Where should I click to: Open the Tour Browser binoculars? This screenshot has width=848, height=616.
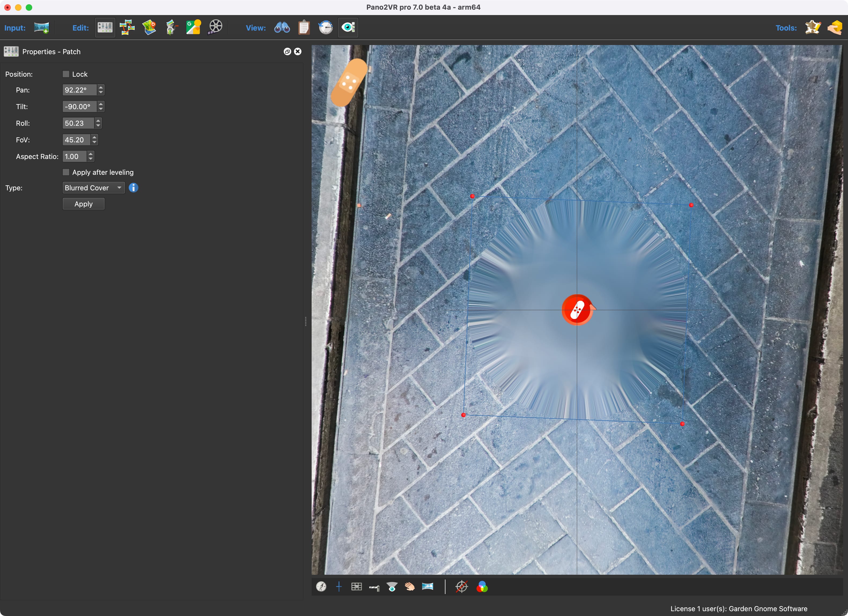(x=282, y=28)
